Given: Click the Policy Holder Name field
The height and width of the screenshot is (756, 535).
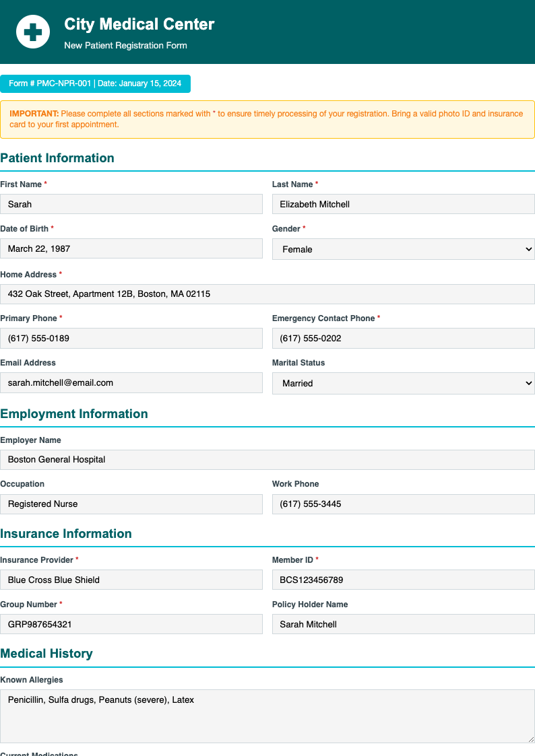Looking at the screenshot, I should point(403,624).
